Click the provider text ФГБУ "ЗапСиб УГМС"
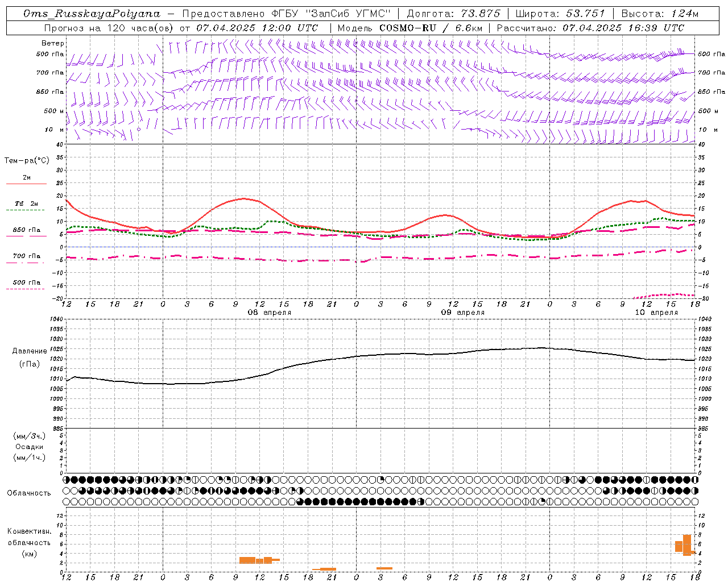The image size is (728, 582). [x=332, y=14]
